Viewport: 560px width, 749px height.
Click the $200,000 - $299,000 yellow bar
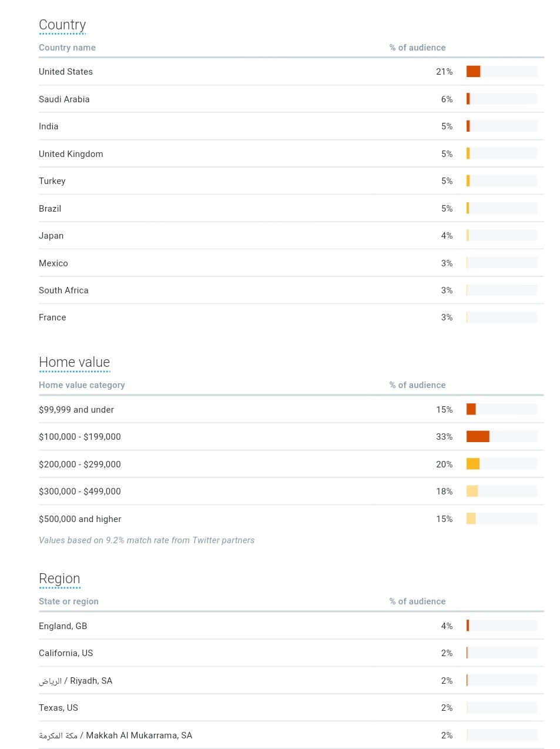point(473,464)
